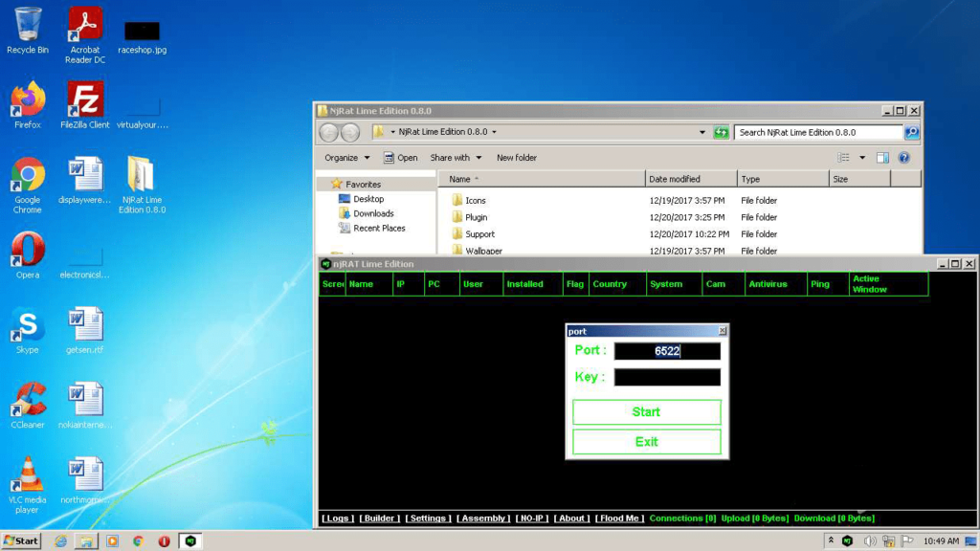
Task: Open the Firefox desktop shortcut
Action: (x=28, y=105)
